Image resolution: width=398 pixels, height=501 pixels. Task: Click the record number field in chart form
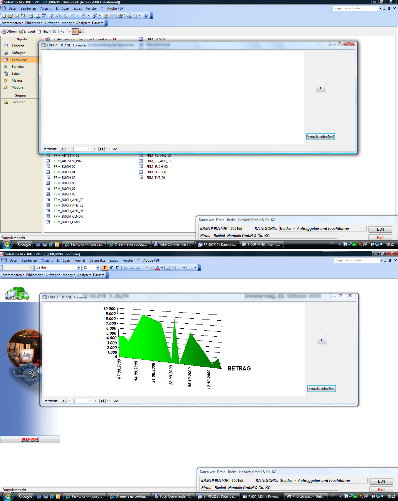coord(83,401)
